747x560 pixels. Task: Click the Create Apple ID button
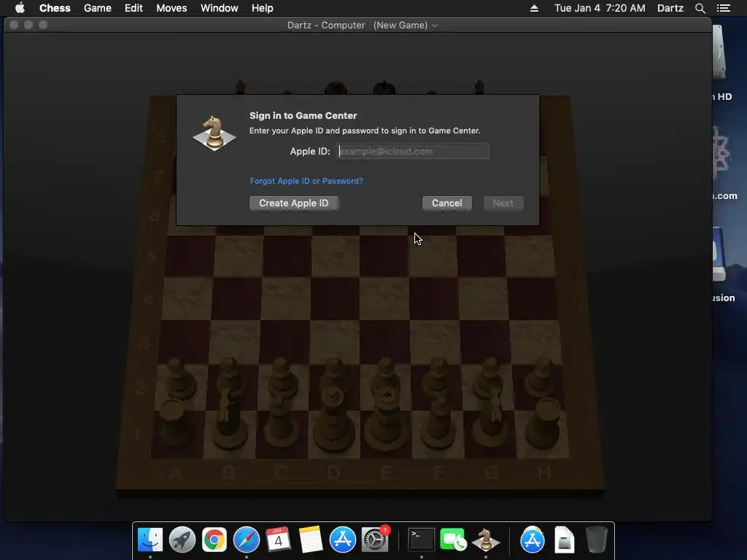[x=294, y=203]
